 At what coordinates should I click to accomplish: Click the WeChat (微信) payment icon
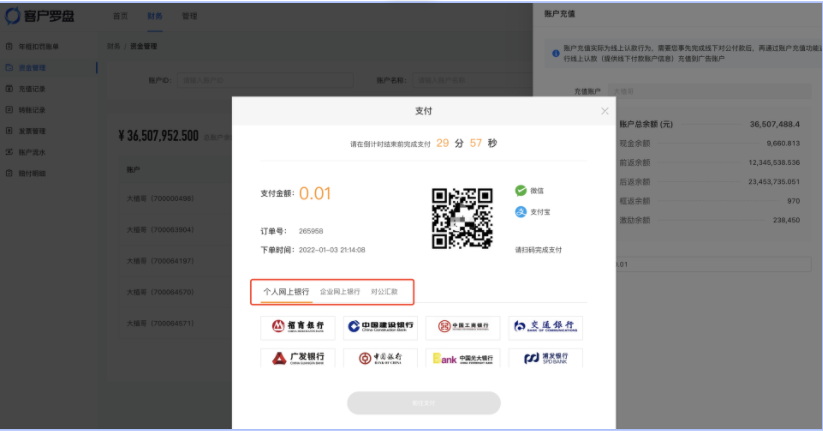521,191
